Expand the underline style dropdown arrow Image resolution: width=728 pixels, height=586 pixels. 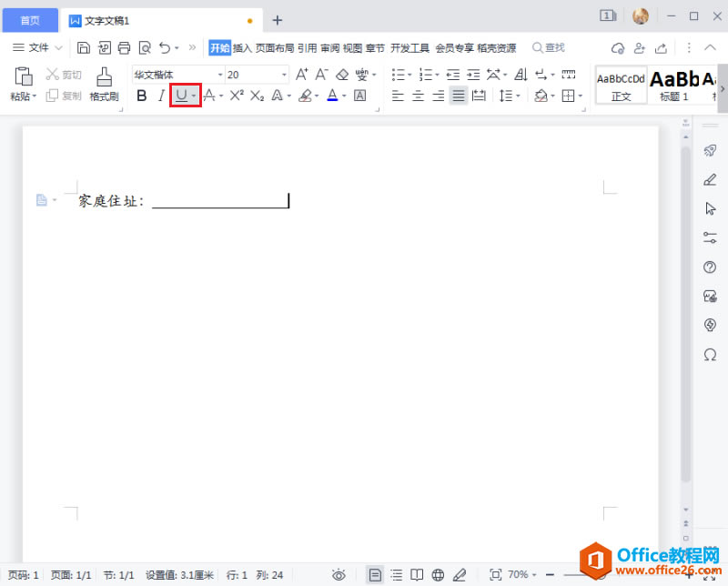tap(194, 96)
